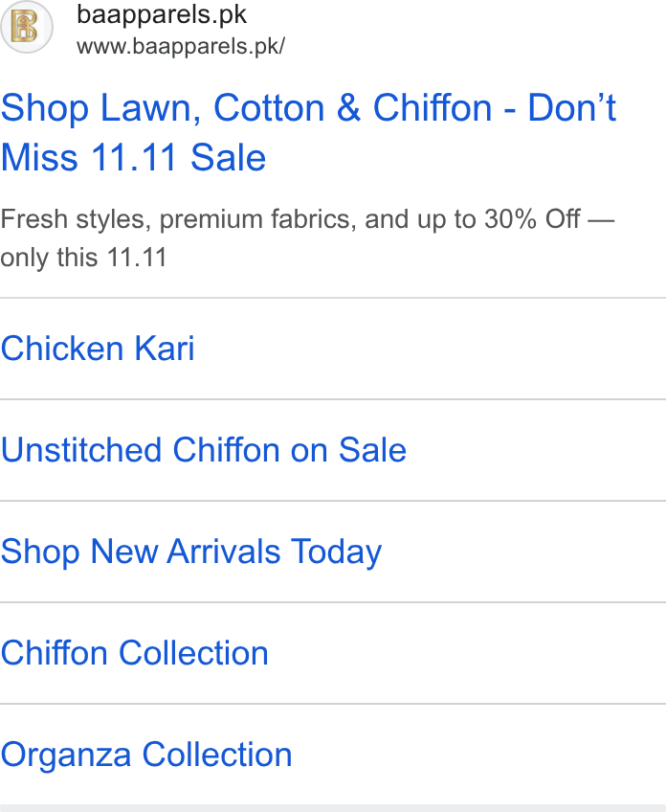Click the www.baapparels.pk/ display URL
This screenshot has height=812, width=666.
point(181,46)
